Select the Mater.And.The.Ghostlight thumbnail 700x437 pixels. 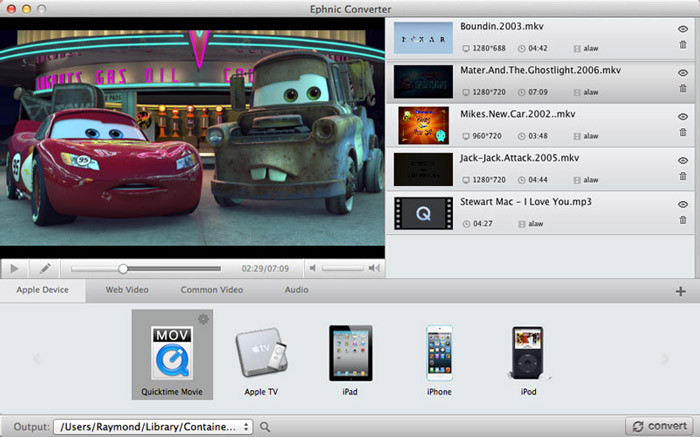423,82
